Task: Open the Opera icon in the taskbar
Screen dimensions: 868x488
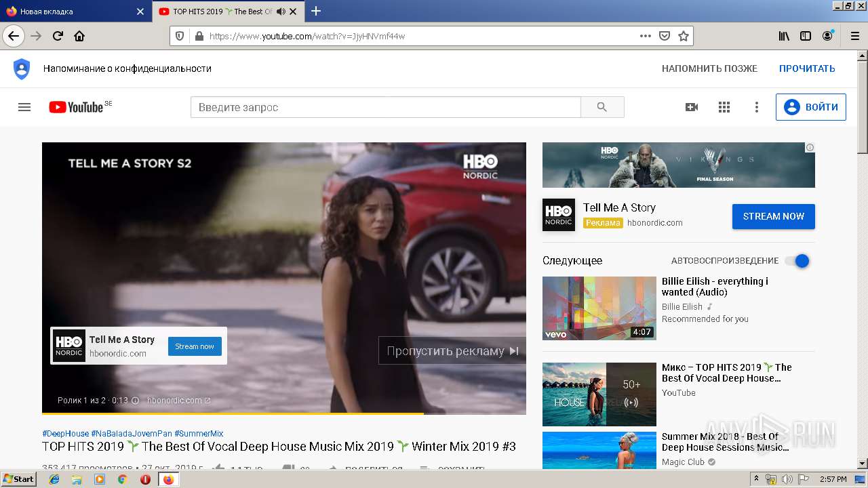Action: click(x=145, y=479)
